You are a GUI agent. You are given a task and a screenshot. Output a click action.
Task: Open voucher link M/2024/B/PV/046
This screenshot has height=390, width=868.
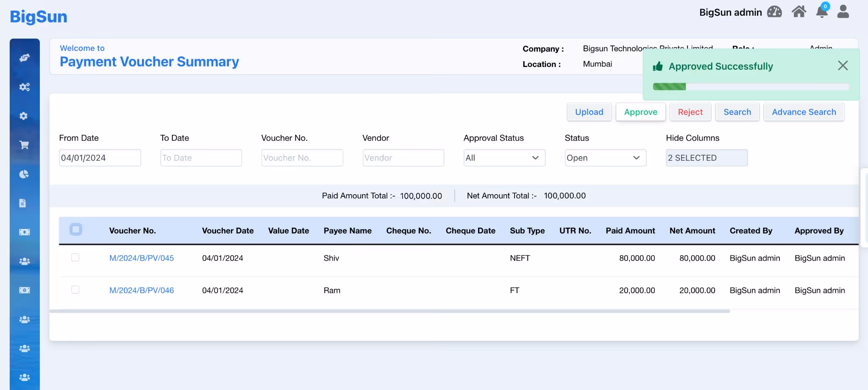[142, 290]
